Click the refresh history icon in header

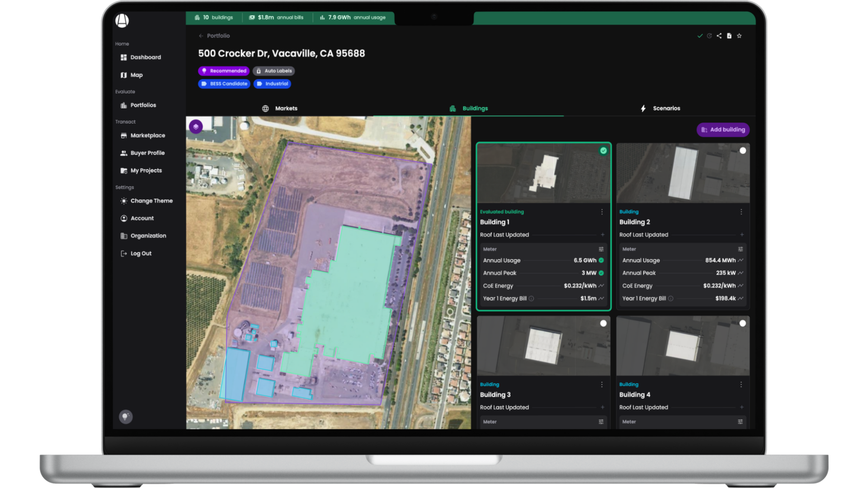[x=709, y=36]
